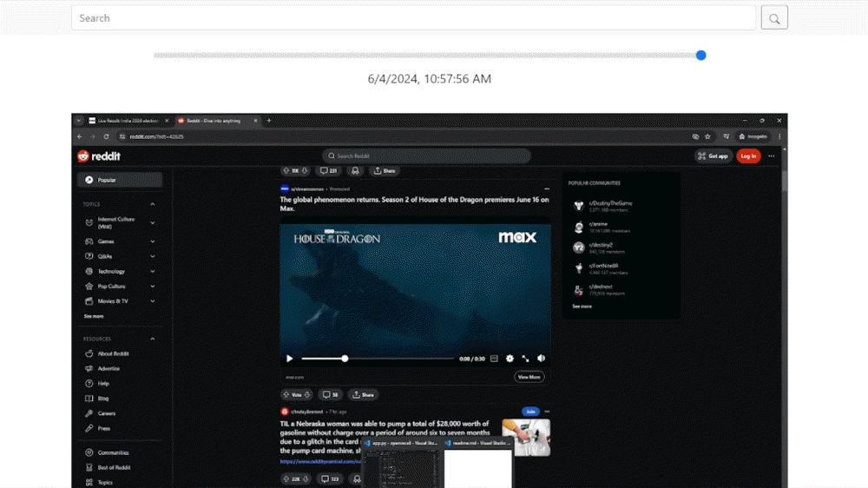Image resolution: width=868 pixels, height=488 pixels.
Task: Click the timeline slider handle above the timestamp
Action: tap(700, 56)
